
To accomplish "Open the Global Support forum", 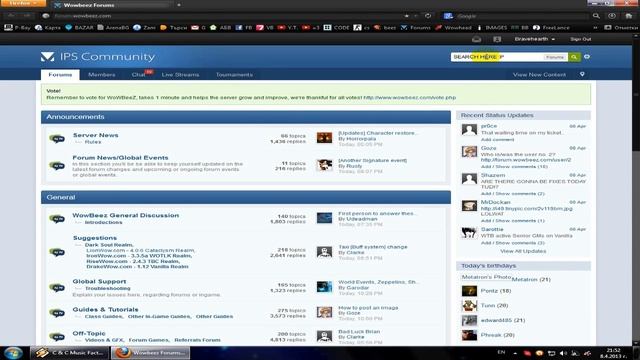I will 99,281.
